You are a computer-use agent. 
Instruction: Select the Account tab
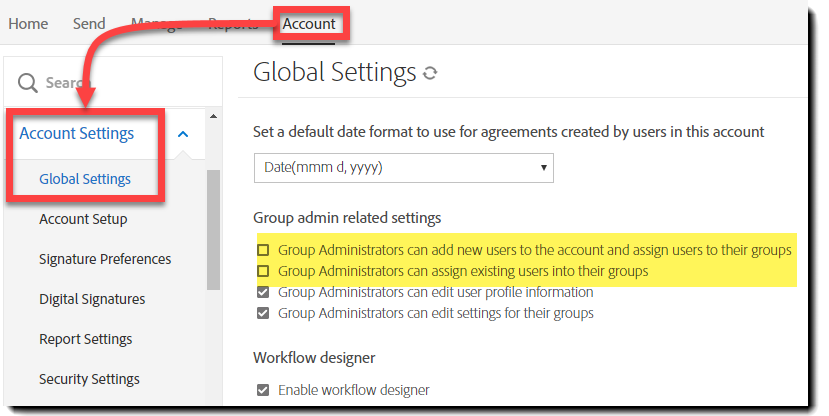click(309, 24)
